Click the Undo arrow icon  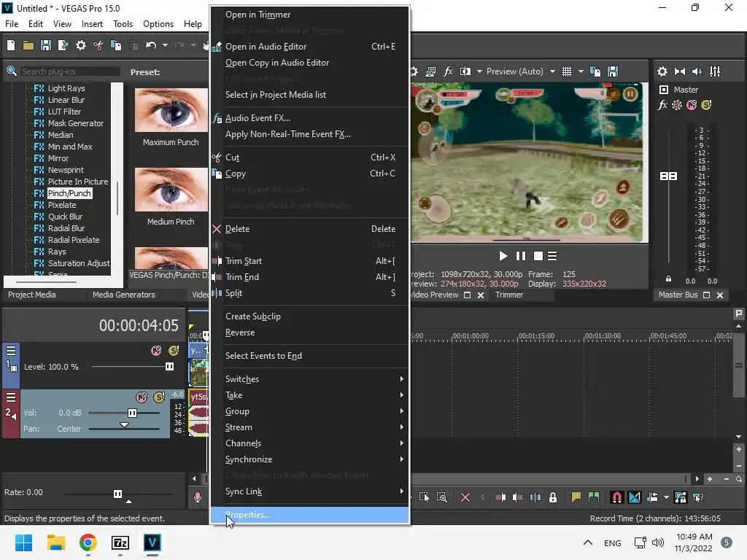click(151, 45)
